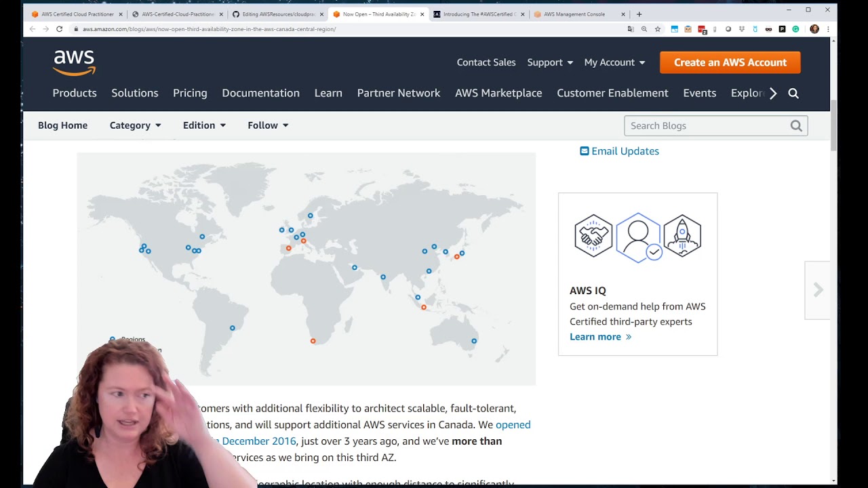Click the next-article arrow on right edge
The width and height of the screenshot is (868, 488).
(x=818, y=290)
